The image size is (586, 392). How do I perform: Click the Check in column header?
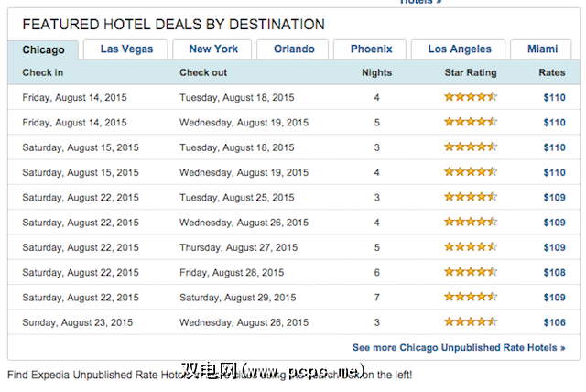pos(42,72)
